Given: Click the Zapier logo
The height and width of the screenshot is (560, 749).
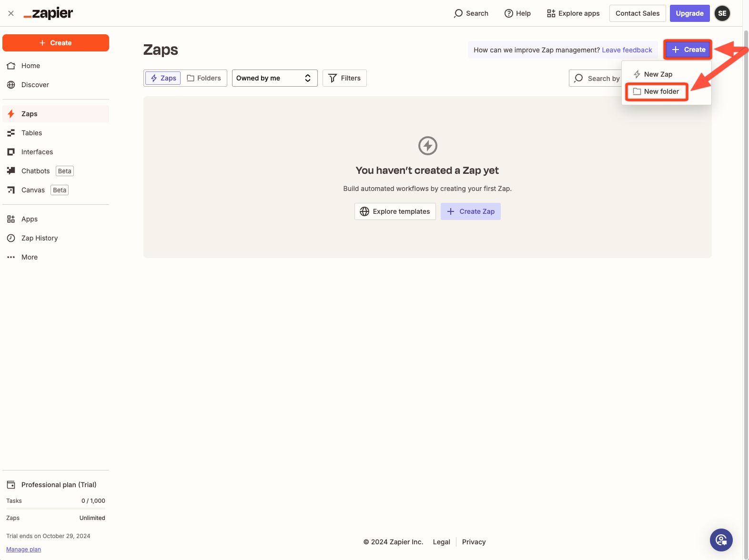Looking at the screenshot, I should (x=48, y=13).
